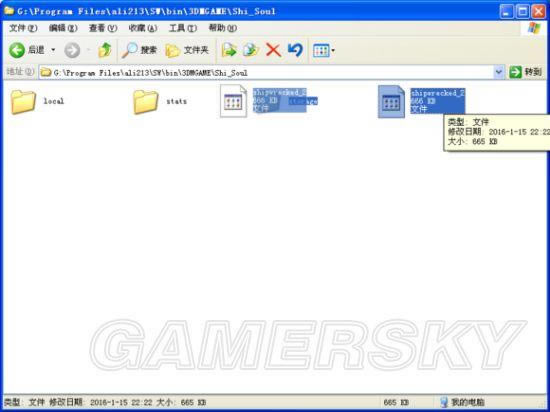Click the greyed Forward arrow button

click(72, 50)
